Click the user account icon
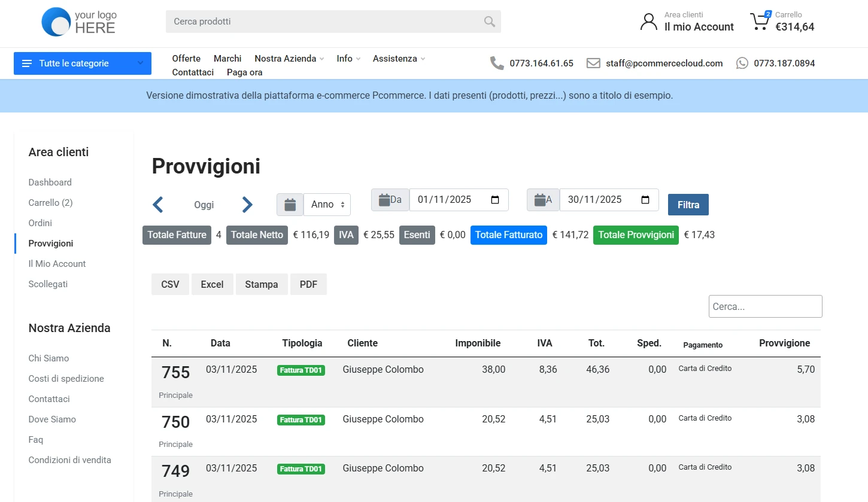The height and width of the screenshot is (502, 868). pos(648,22)
